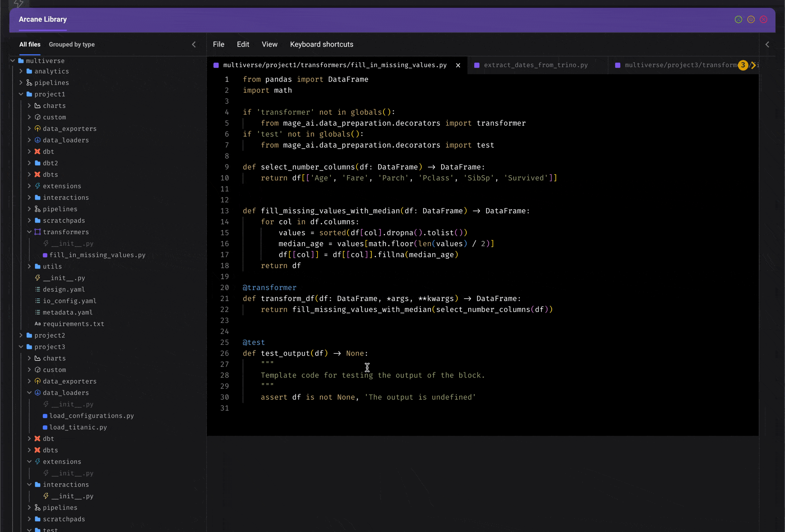
Task: Collapse the project1 folder
Action: tap(21, 94)
